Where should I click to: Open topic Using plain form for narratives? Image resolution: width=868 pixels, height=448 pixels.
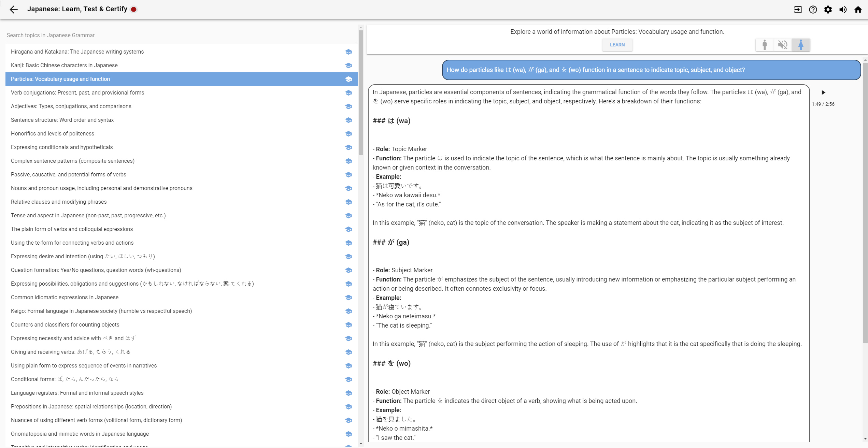(182, 365)
